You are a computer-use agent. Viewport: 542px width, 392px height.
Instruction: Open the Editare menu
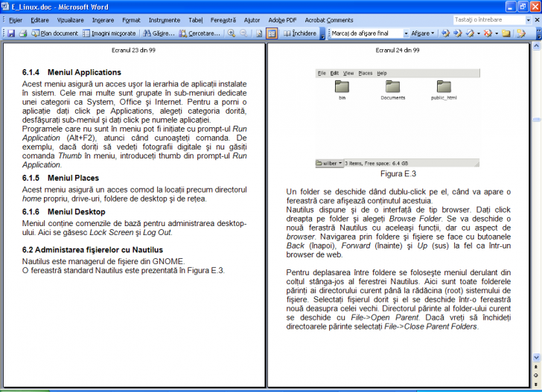click(39, 20)
